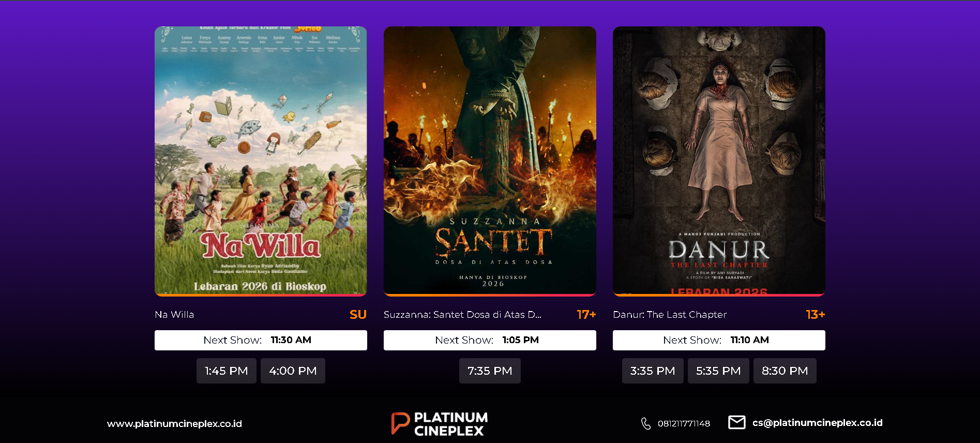980x443 pixels.
Task: Open the Suzzanna Santet movie poster
Action: 490,161
